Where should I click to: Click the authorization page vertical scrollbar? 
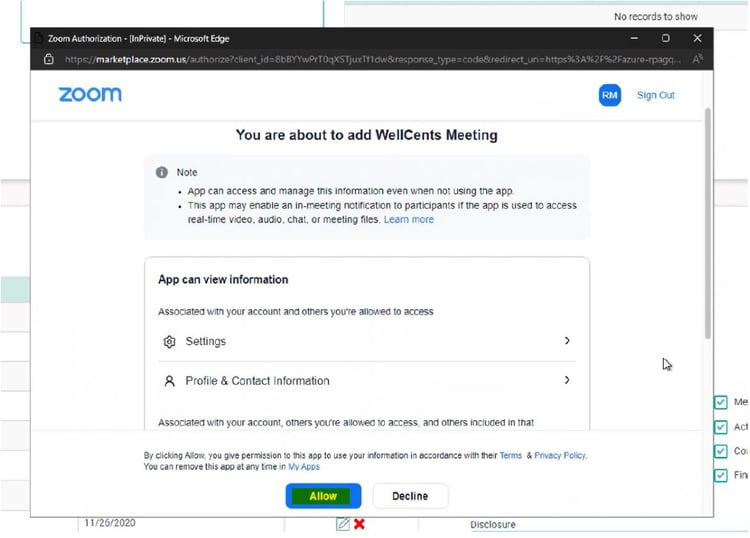707,223
